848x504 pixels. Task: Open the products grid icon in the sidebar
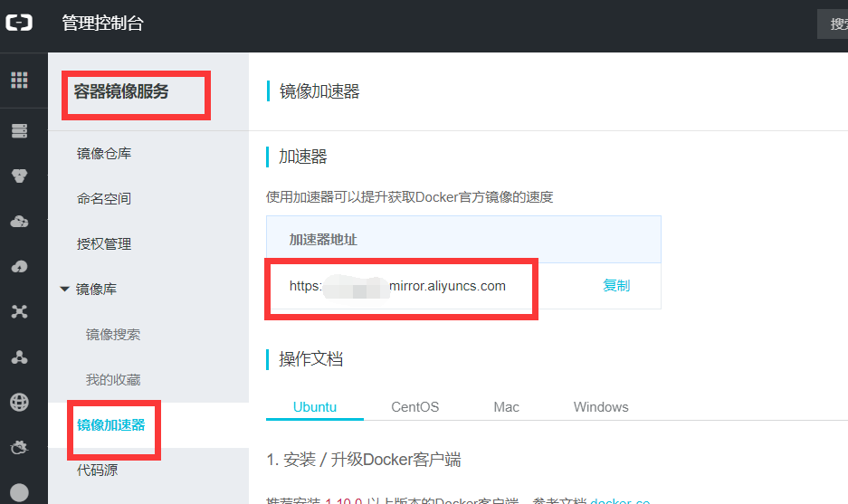point(19,80)
